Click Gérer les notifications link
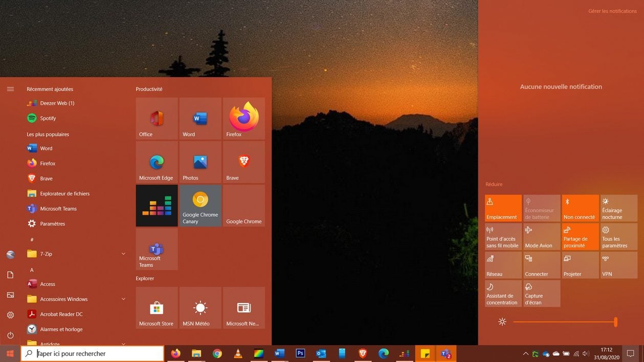This screenshot has width=644, height=362. (x=612, y=11)
